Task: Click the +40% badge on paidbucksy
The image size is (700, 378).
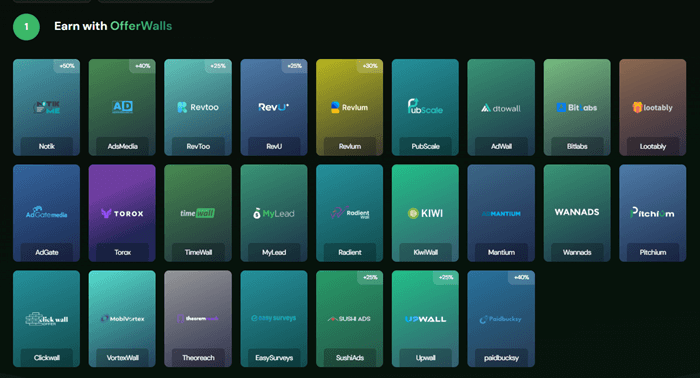Action: [521, 277]
